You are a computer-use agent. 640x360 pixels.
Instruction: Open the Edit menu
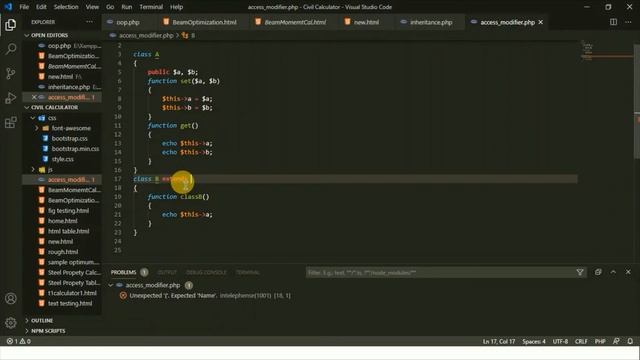(41, 7)
